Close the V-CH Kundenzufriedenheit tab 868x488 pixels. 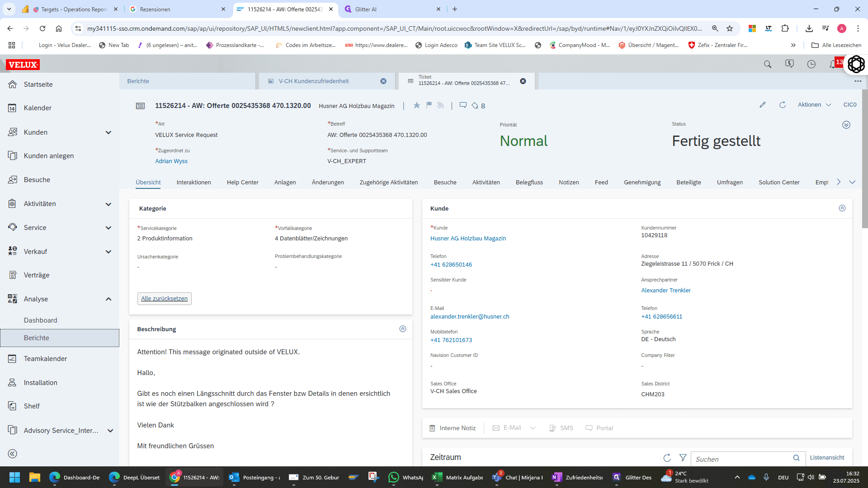(x=383, y=81)
